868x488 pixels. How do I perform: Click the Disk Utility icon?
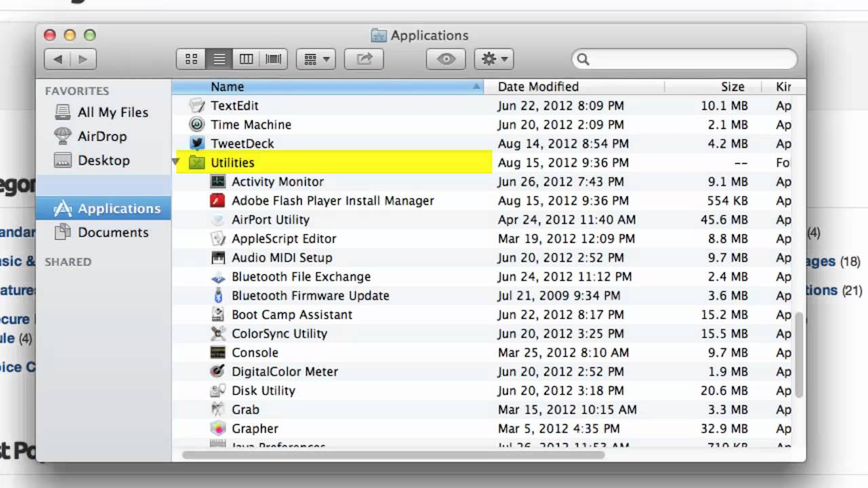click(218, 390)
